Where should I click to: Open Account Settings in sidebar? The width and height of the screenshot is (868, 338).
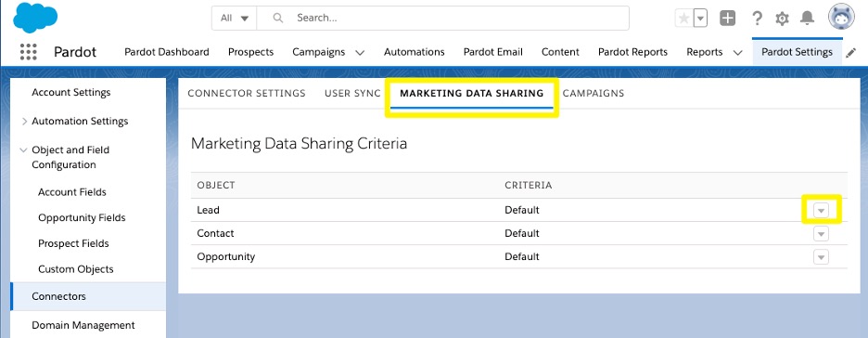click(x=70, y=93)
